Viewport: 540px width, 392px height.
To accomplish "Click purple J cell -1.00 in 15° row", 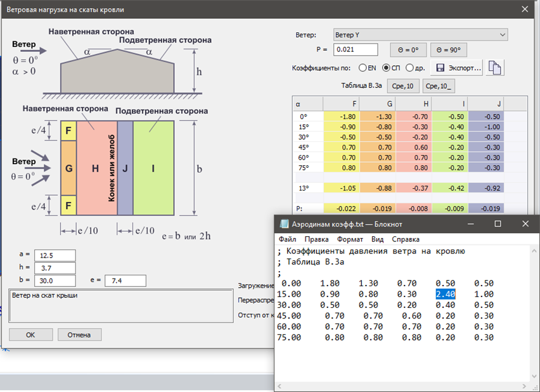I will pyautogui.click(x=485, y=127).
